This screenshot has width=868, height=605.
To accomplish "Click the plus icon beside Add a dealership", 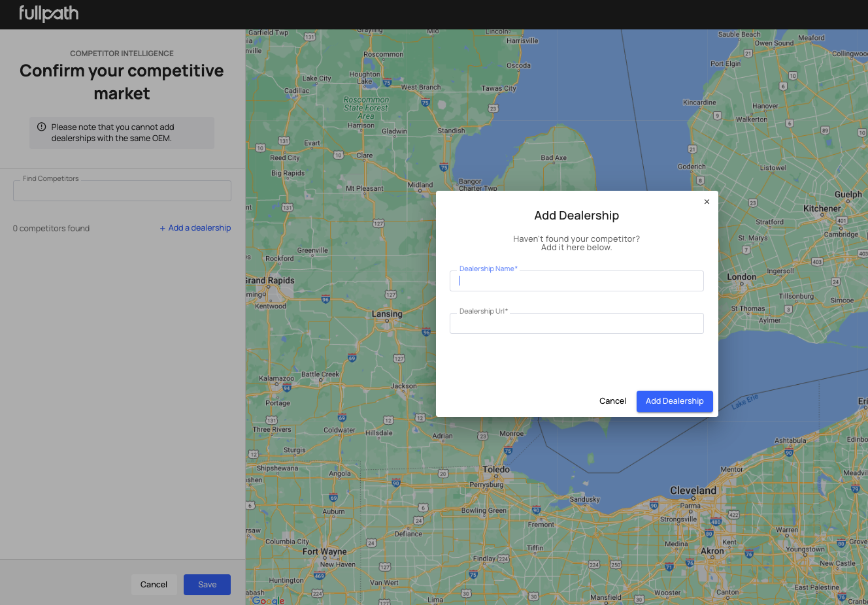I will tap(163, 228).
